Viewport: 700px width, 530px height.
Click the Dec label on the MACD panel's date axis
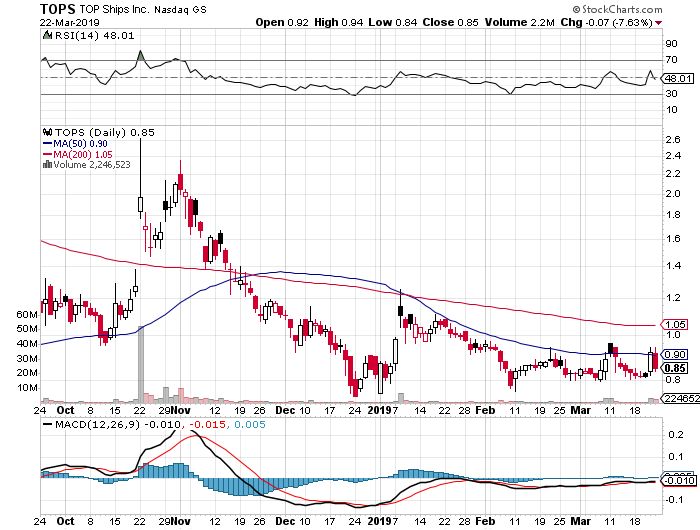click(285, 522)
